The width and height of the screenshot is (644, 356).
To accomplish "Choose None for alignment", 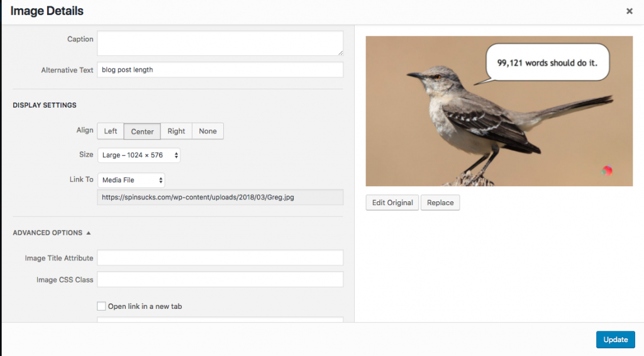I will tap(208, 131).
